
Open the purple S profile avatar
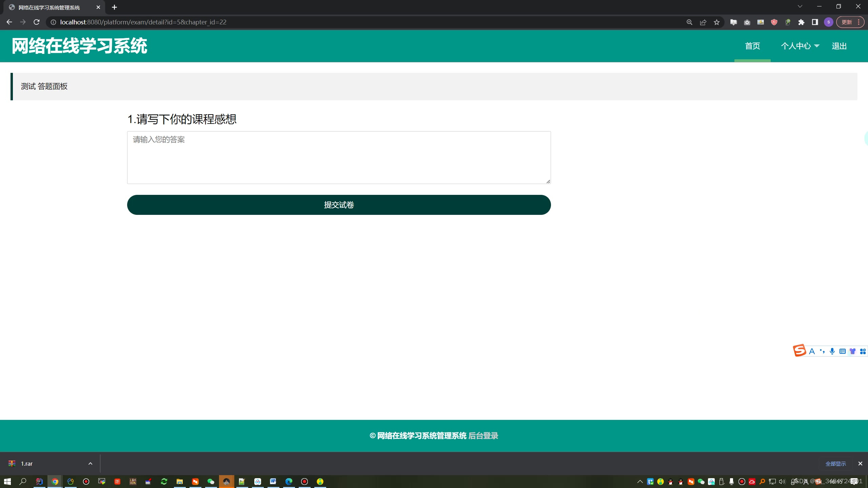point(828,22)
